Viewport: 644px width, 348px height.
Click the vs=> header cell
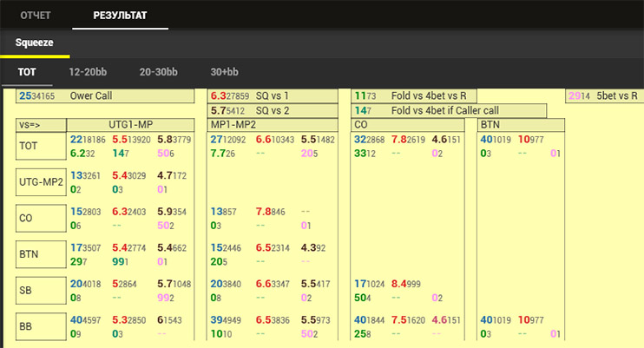click(x=41, y=125)
